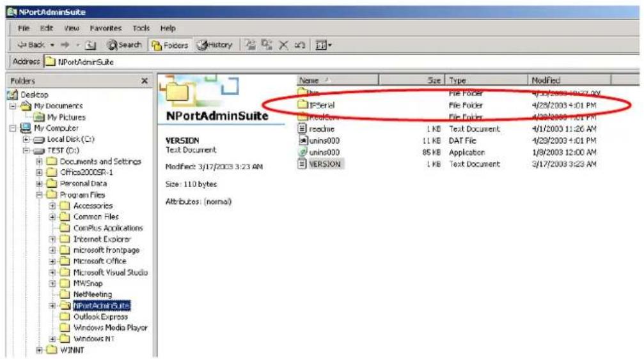This screenshot has width=644, height=359.
Task: Expand the Accessories folder node
Action: coord(52,206)
